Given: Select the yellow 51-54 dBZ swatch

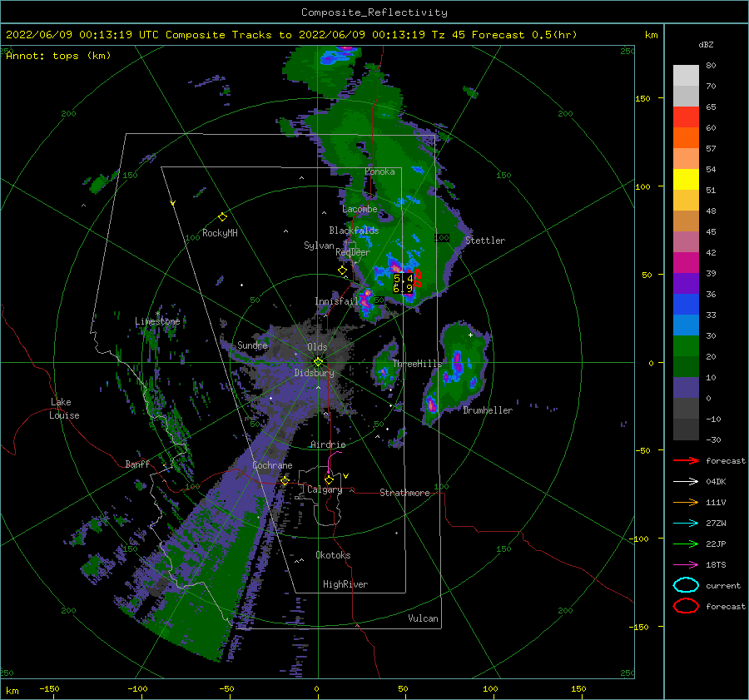Looking at the screenshot, I should coord(686,180).
